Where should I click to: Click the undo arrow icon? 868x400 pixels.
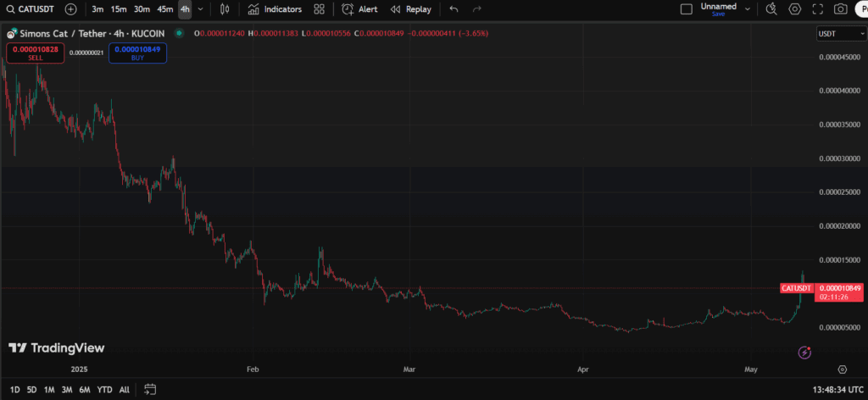(x=454, y=9)
